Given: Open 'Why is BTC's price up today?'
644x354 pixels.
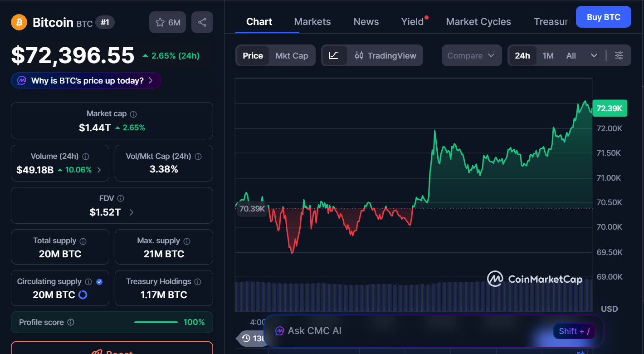Looking at the screenshot, I should pyautogui.click(x=86, y=81).
